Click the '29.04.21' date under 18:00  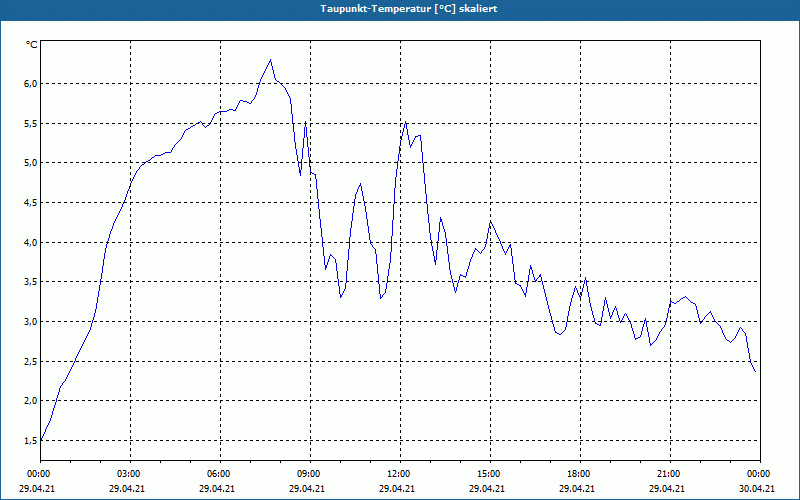coord(577,489)
